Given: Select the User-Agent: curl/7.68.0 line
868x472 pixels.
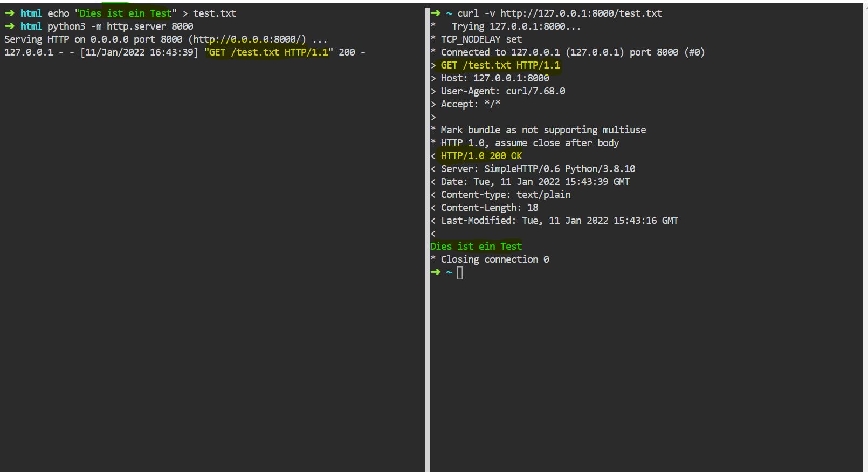Looking at the screenshot, I should click(x=502, y=91).
